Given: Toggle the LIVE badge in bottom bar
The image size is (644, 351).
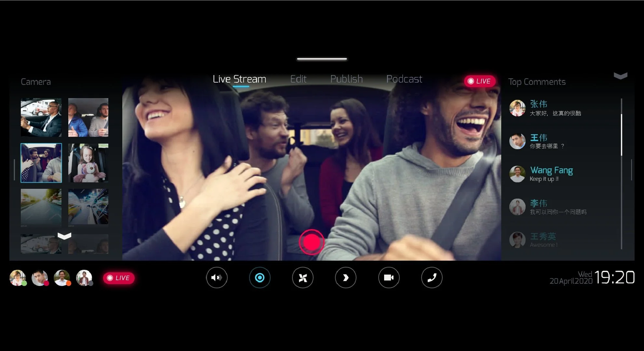Looking at the screenshot, I should [x=118, y=278].
